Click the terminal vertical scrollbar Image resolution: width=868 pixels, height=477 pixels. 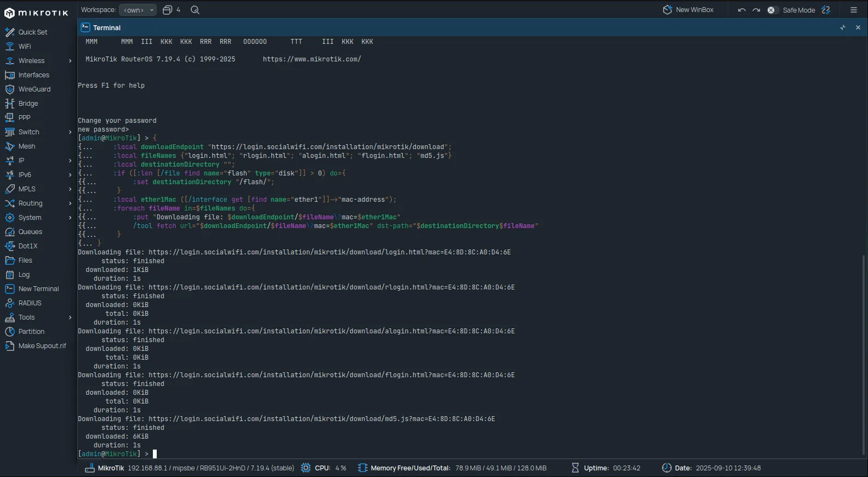click(864, 354)
